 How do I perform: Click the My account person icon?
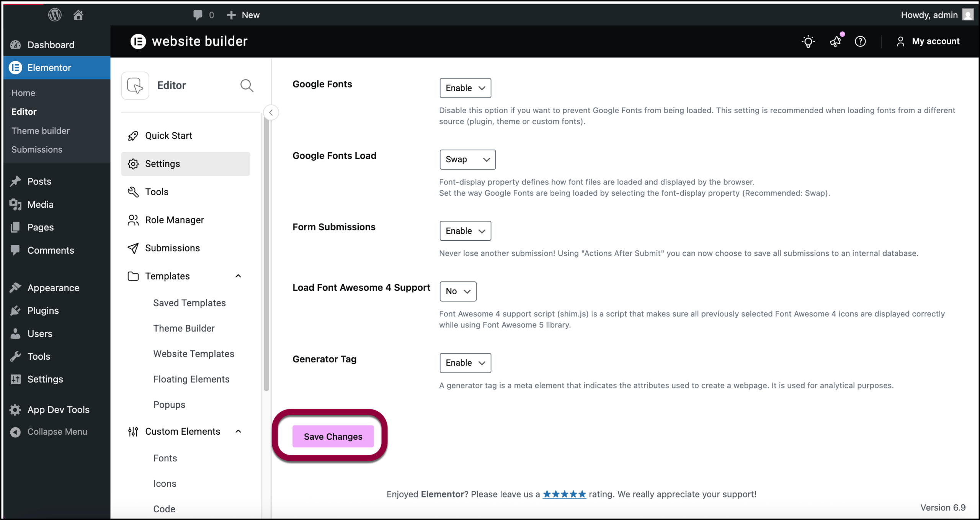click(x=900, y=41)
